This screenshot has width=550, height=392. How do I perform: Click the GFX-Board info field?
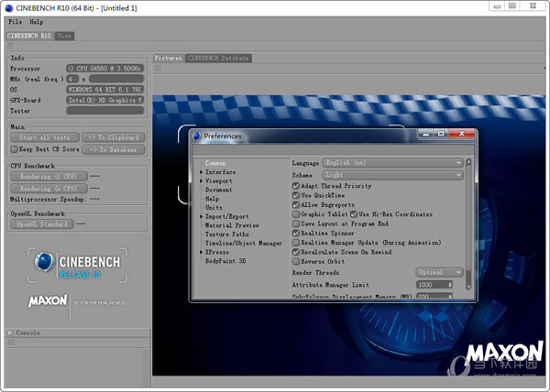click(104, 100)
